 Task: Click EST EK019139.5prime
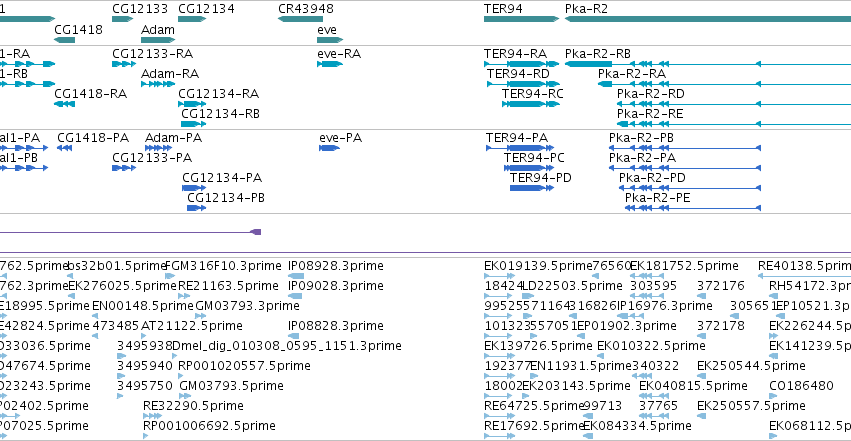pos(499,276)
